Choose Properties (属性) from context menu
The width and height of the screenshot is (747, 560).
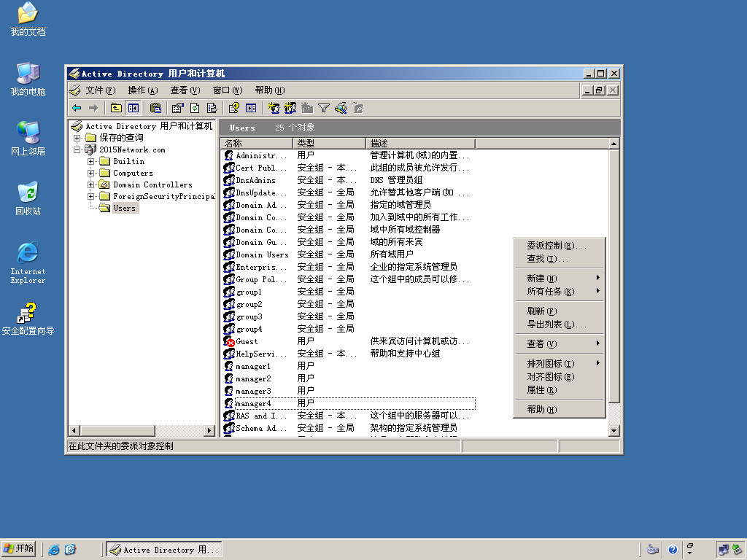pyautogui.click(x=560, y=390)
